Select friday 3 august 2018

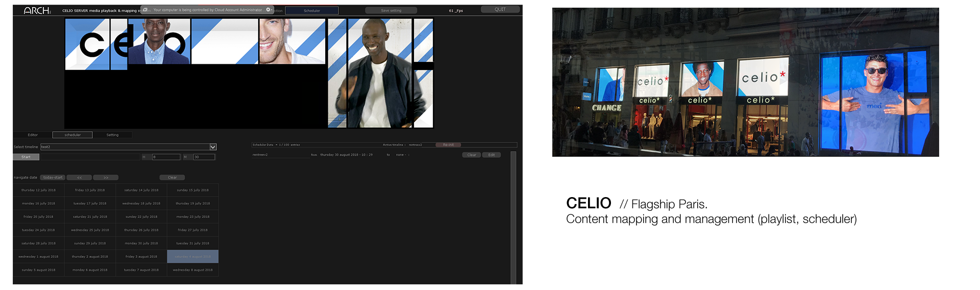(141, 256)
